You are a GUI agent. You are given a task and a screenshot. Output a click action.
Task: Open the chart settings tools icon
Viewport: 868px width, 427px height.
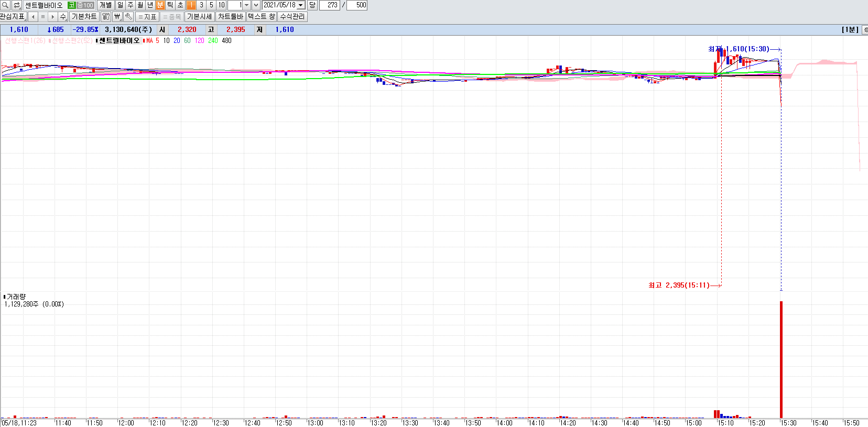pos(106,17)
